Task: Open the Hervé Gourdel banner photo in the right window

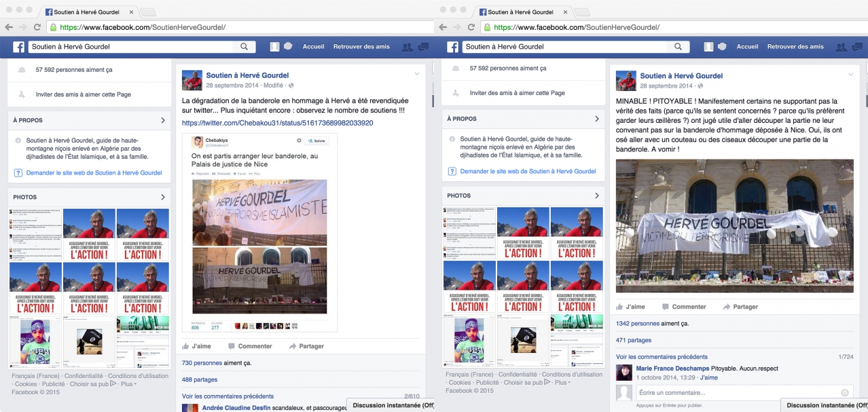Action: coord(734,226)
